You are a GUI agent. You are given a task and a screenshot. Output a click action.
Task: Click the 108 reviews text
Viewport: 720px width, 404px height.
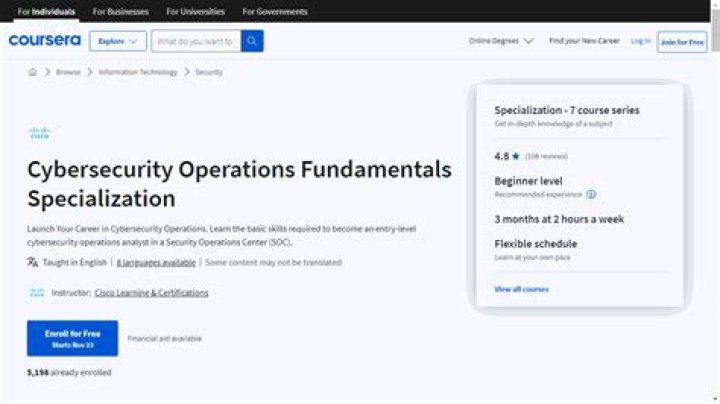tap(546, 156)
